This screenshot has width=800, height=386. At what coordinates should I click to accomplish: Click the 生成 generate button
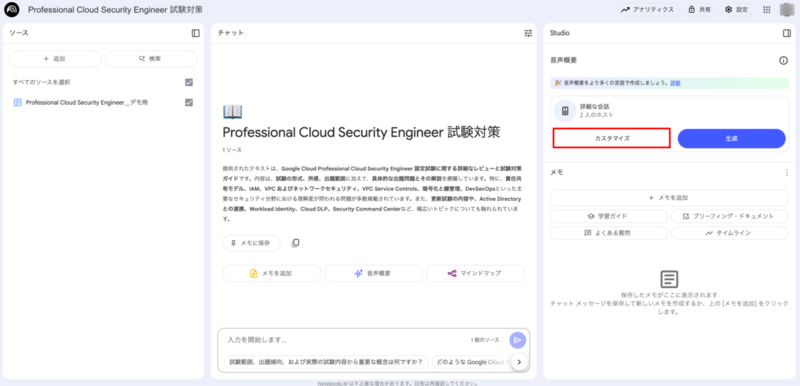(732, 138)
